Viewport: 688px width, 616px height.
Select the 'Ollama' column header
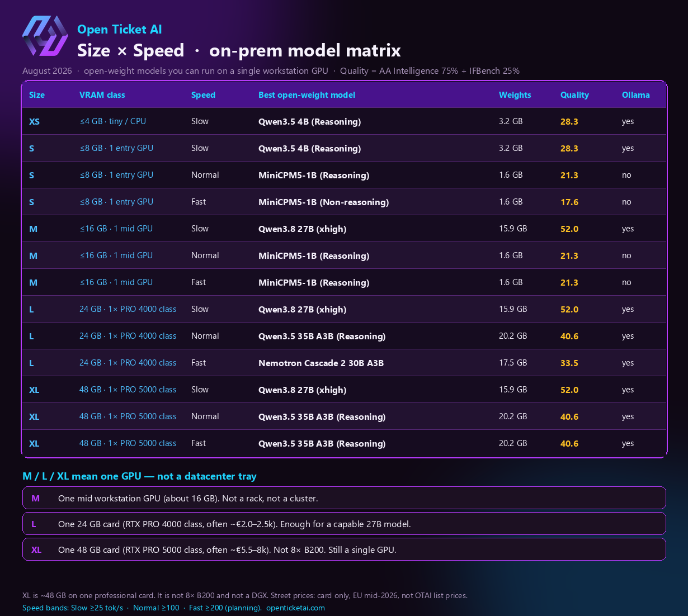tap(636, 95)
